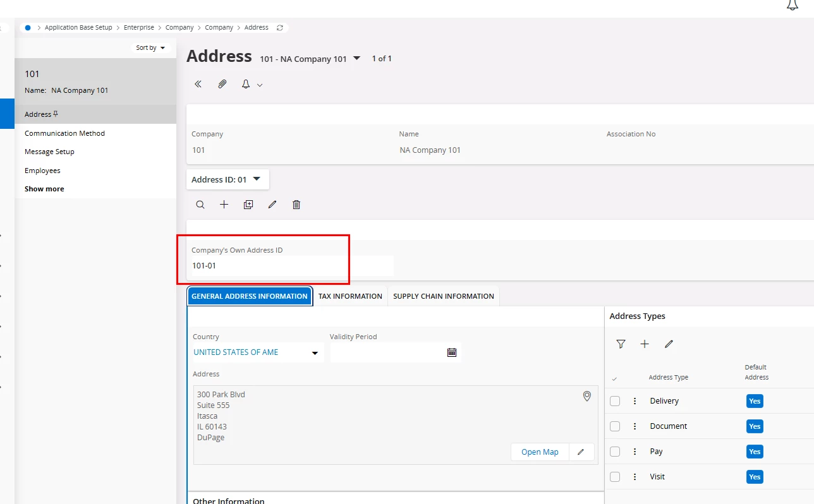Click the pin icon next to Address
Screen dimensions: 814x504
56,114
